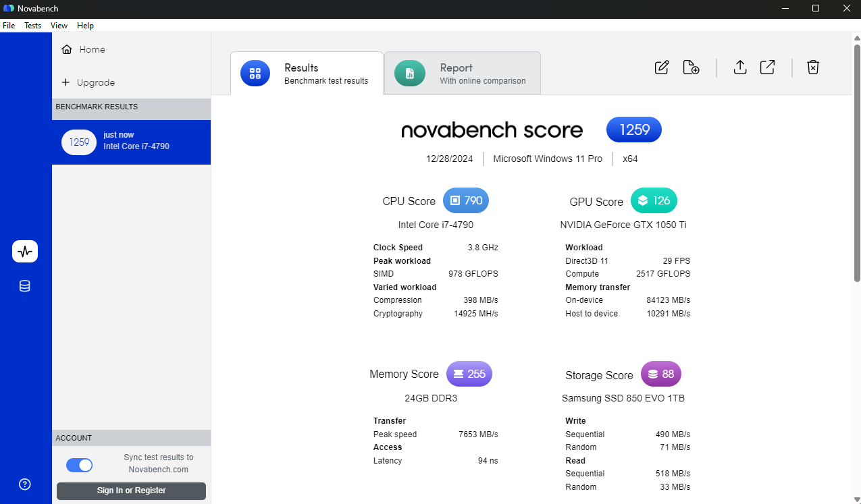
Task: Click the SIMD 978 GFLOPS value
Action: click(473, 274)
